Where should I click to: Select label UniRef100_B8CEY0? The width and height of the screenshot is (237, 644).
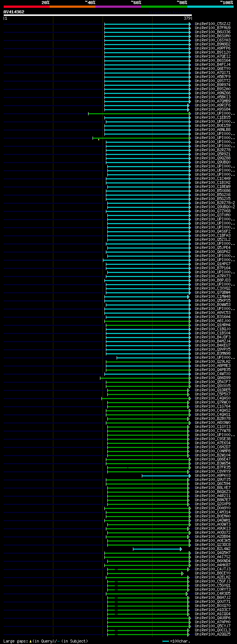coord(213,573)
